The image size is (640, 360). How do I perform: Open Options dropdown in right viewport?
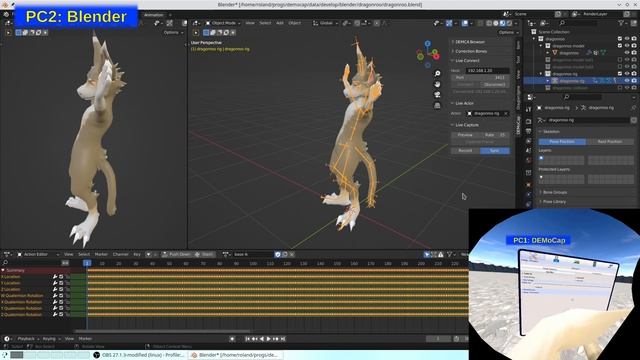(508, 32)
